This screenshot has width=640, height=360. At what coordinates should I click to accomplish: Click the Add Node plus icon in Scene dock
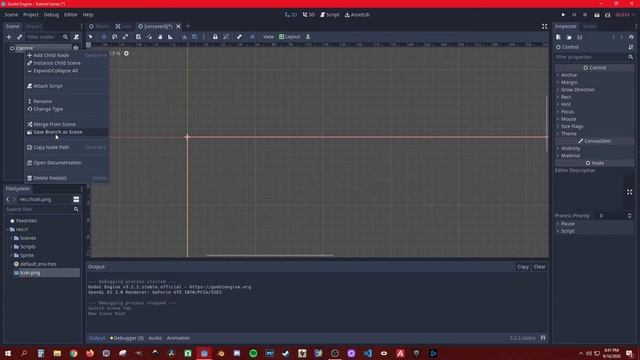(9, 37)
